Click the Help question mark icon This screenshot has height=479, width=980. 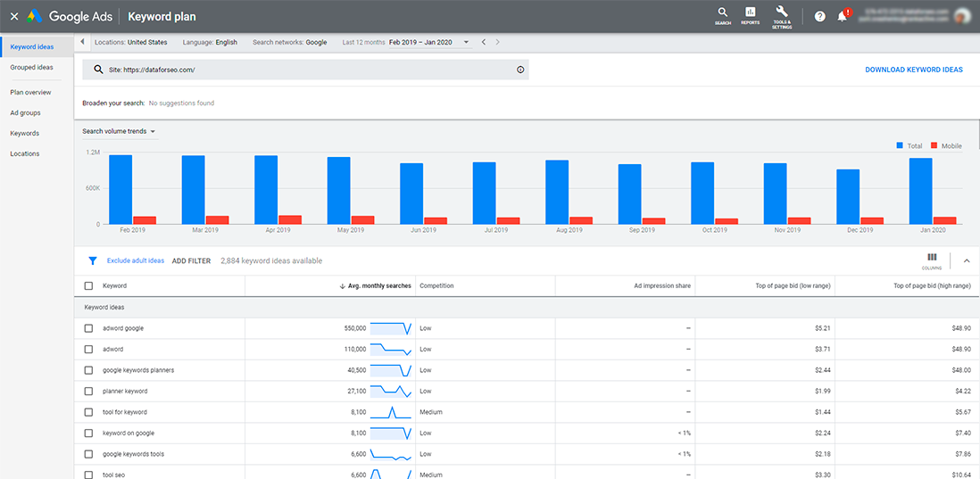820,16
